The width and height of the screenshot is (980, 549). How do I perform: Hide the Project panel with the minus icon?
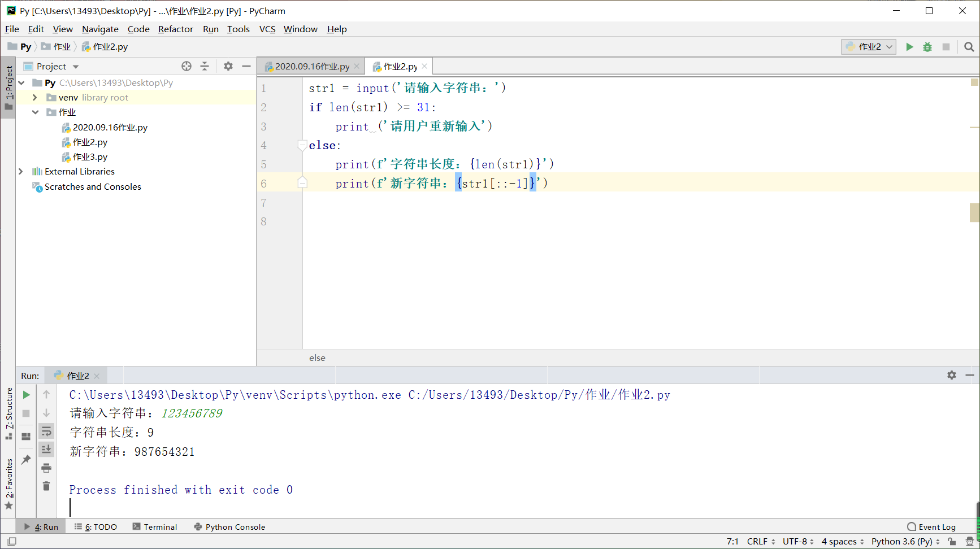coord(246,66)
